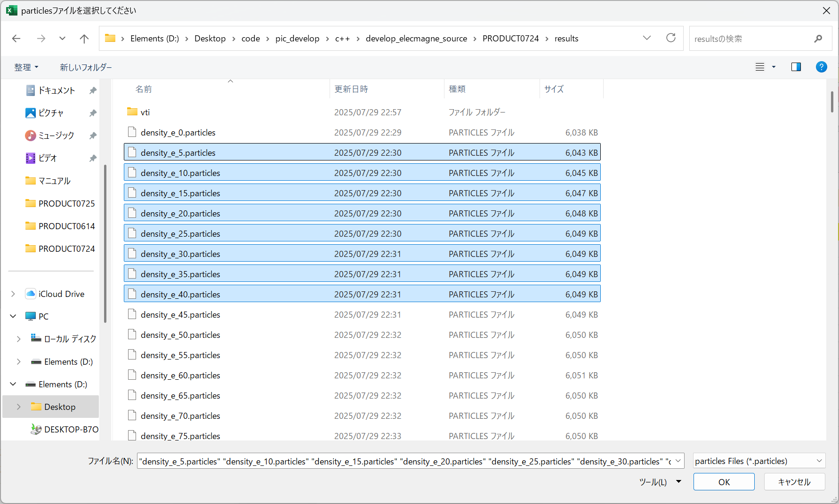Click the ファイル名 filename input field

[x=405, y=461]
